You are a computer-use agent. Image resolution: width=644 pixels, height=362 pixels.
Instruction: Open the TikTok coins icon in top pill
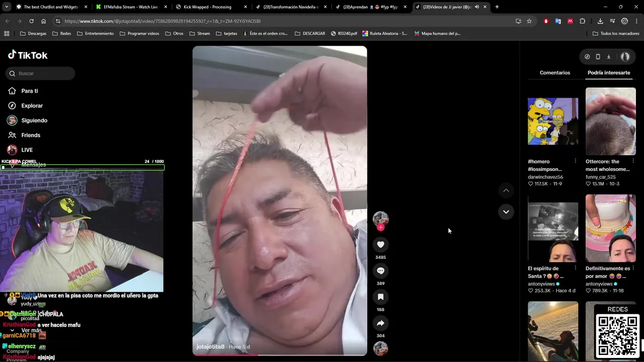tap(587, 57)
